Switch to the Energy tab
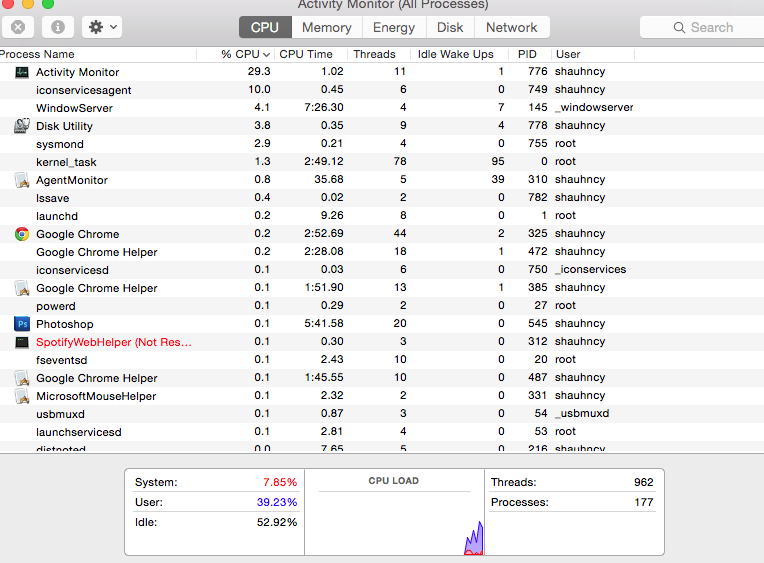The width and height of the screenshot is (764, 563). tap(394, 27)
